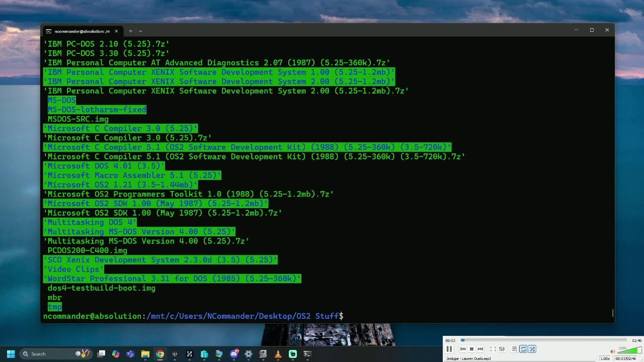Pause playback in the VLC player
This screenshot has width=644, height=362.
coord(449,349)
